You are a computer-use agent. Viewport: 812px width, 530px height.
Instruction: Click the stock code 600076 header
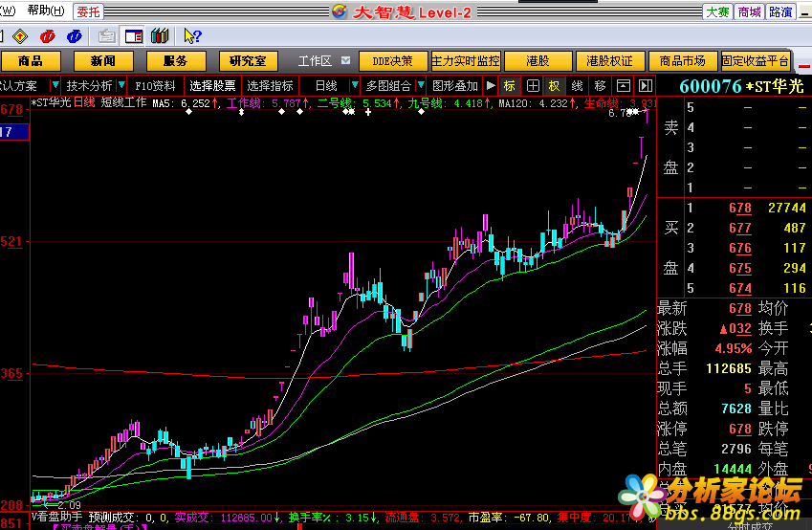point(710,86)
